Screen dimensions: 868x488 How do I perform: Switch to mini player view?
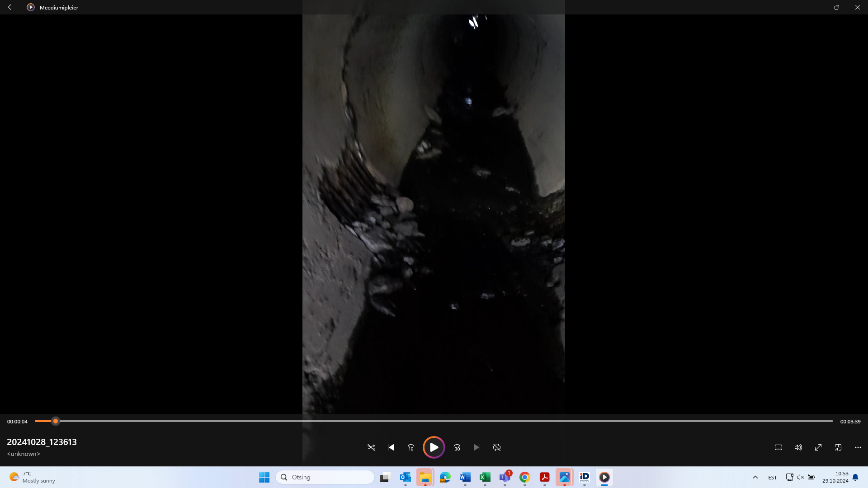[x=838, y=447]
